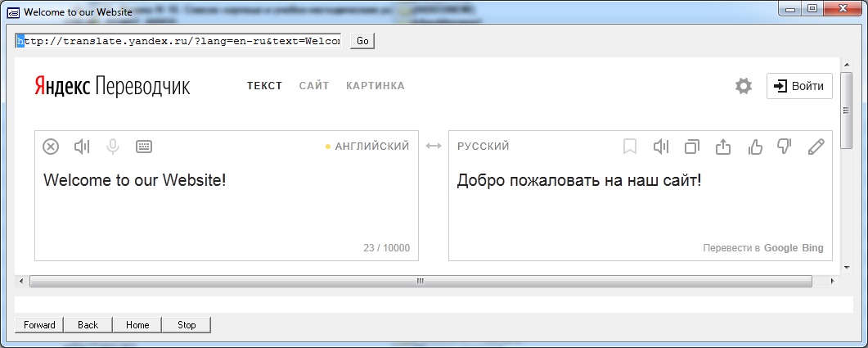Click the Войти login button
This screenshot has height=348, width=868.
pos(799,86)
